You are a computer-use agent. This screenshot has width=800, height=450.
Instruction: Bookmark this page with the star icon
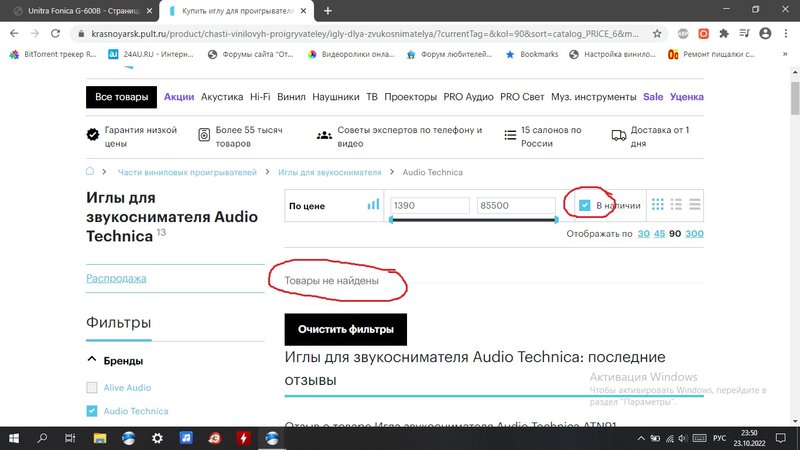[x=657, y=34]
